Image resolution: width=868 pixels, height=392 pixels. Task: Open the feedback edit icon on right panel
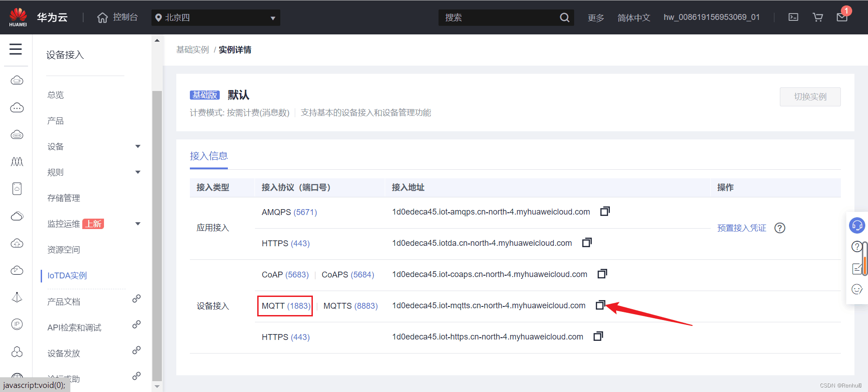(857, 269)
